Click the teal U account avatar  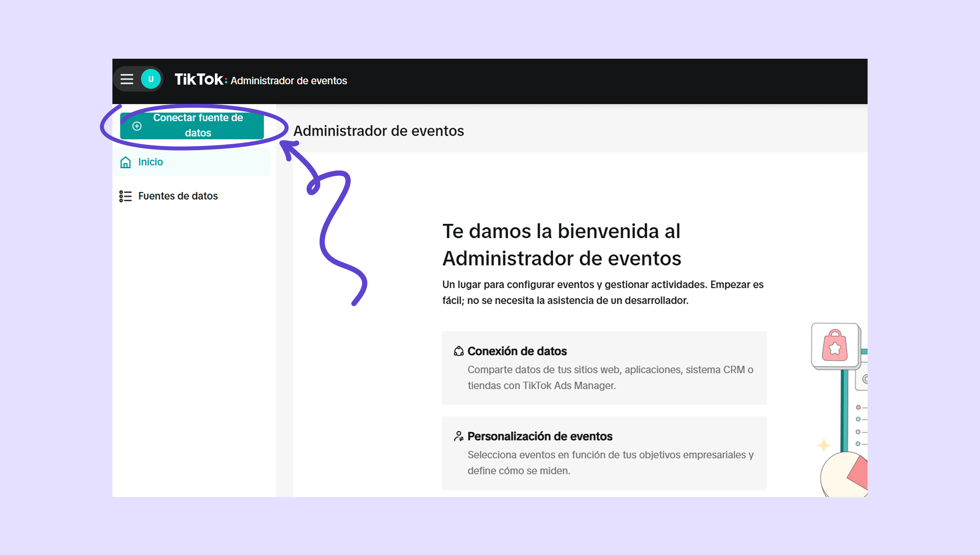click(151, 79)
